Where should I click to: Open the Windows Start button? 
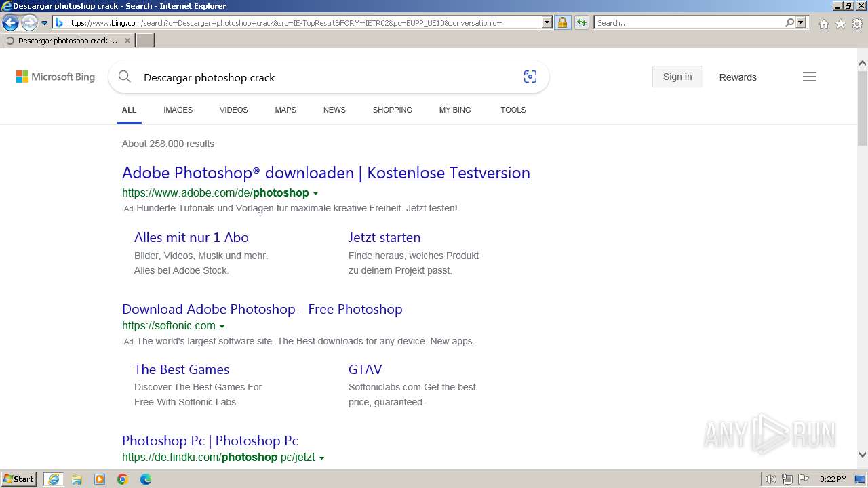tap(19, 479)
